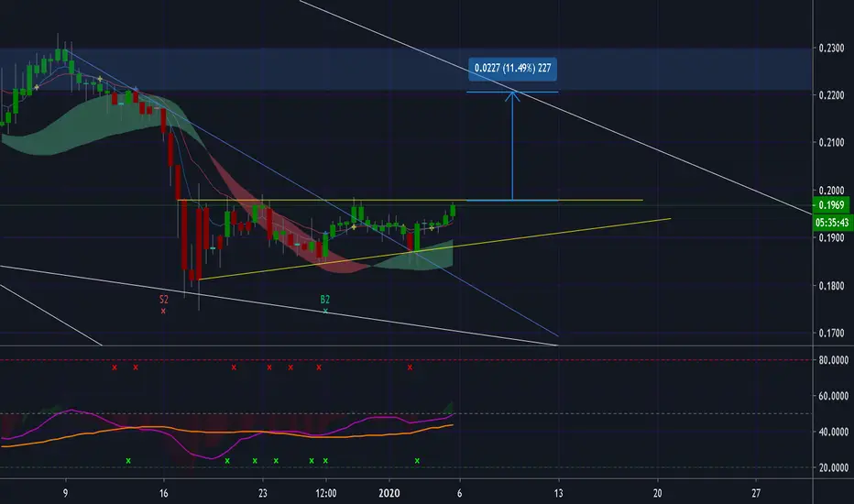Click the 40.0000 indicator scale label

(x=833, y=433)
